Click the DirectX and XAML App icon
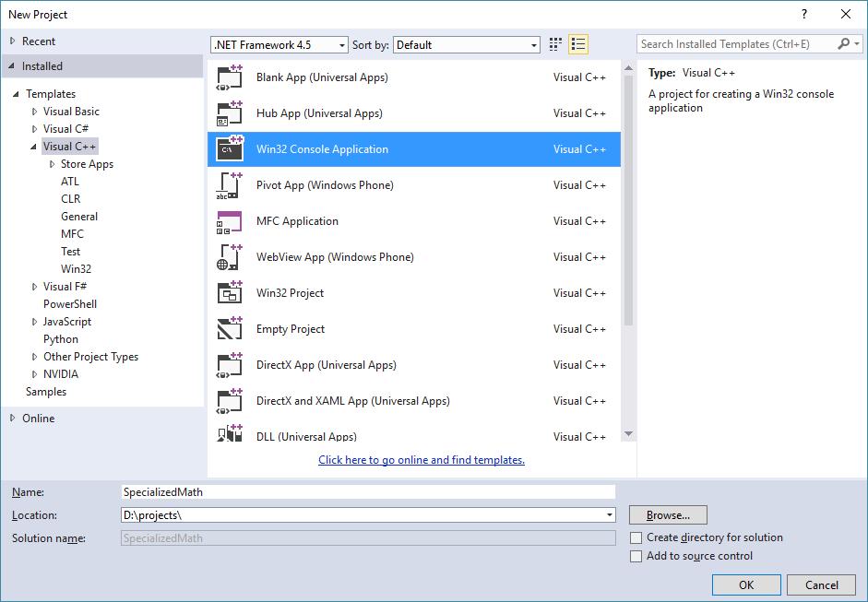 (229, 401)
